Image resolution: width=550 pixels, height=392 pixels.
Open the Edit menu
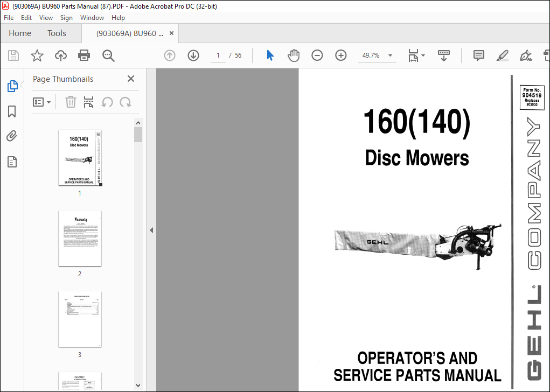26,18
